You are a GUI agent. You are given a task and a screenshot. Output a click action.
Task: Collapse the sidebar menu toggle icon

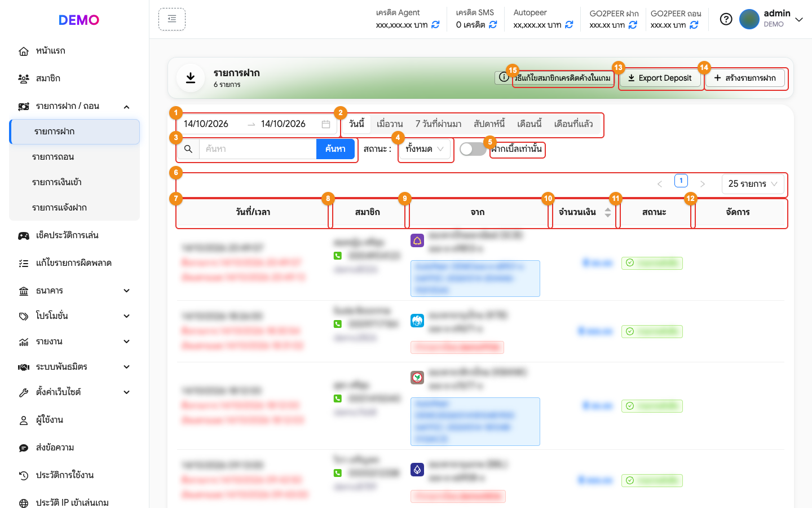[x=172, y=19]
